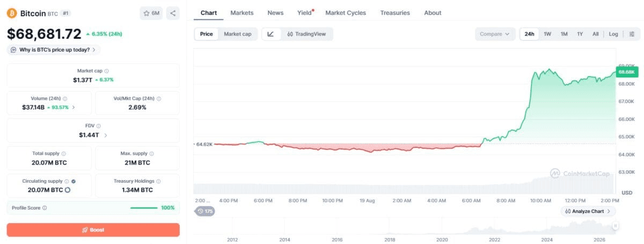Viewport: 644px width, 244px height.
Task: Open the Chart tab
Action: coord(209,13)
